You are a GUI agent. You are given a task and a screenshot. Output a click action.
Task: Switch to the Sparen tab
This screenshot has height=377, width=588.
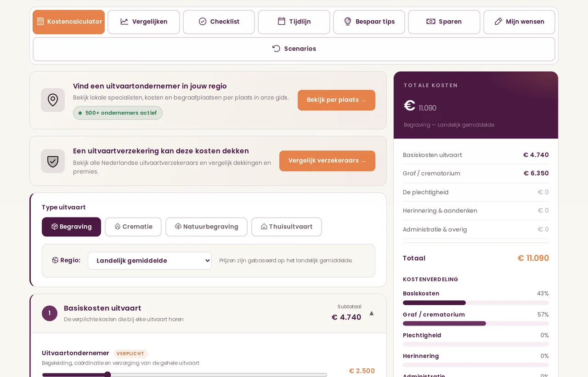point(444,22)
